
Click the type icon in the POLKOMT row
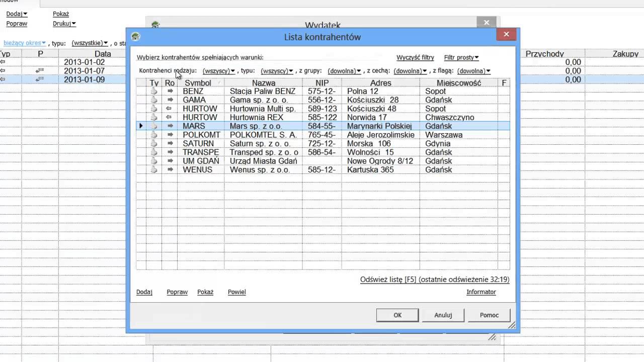click(x=154, y=135)
